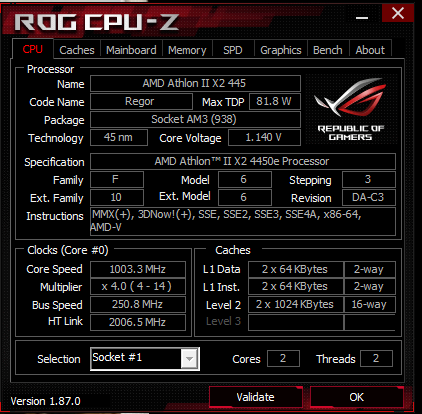This screenshot has height=414, width=422.
Task: Select the SPD tab
Action: coord(233,50)
